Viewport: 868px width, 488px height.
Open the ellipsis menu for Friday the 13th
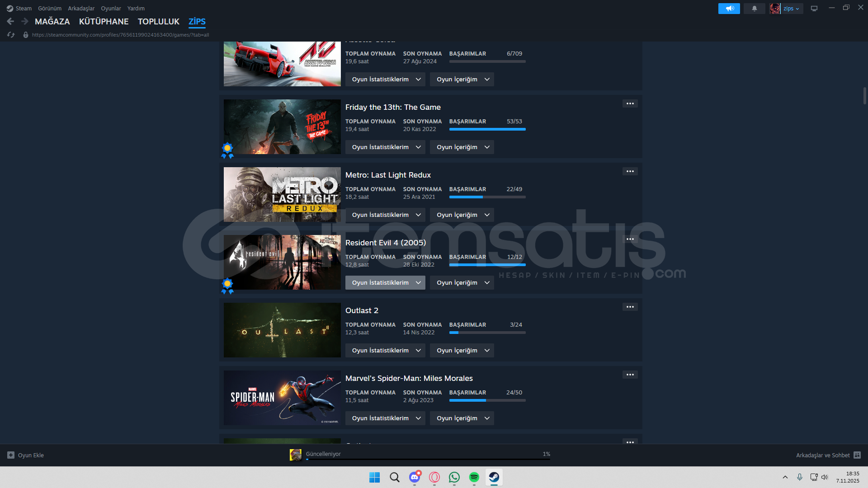pos(630,103)
